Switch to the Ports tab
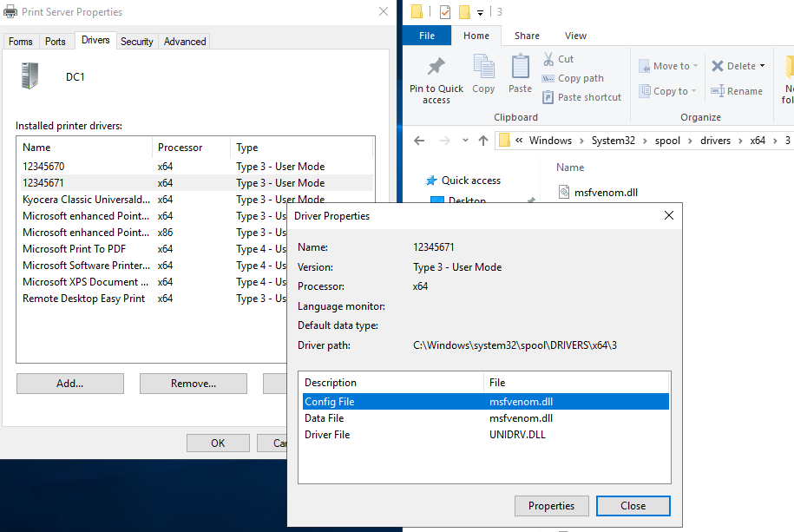The height and width of the screenshot is (532, 794). pyautogui.click(x=56, y=42)
